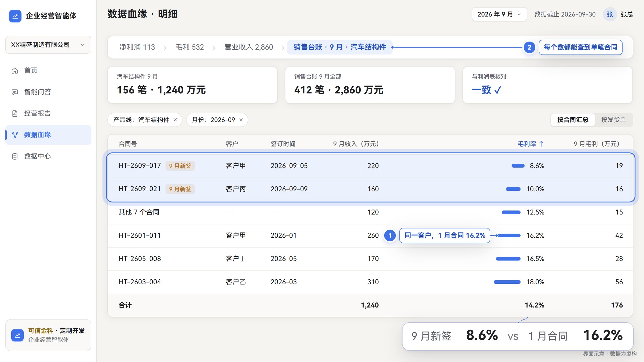Click the 毛利率 sort arrow

tap(541, 144)
